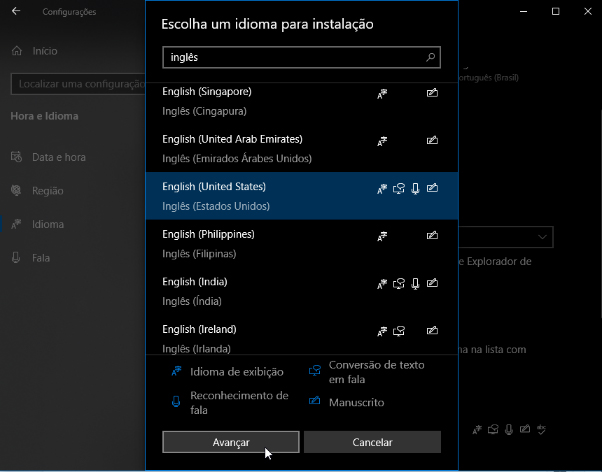This screenshot has width=602, height=472.
Task: Click display language icon for English (United States)
Action: [382, 189]
